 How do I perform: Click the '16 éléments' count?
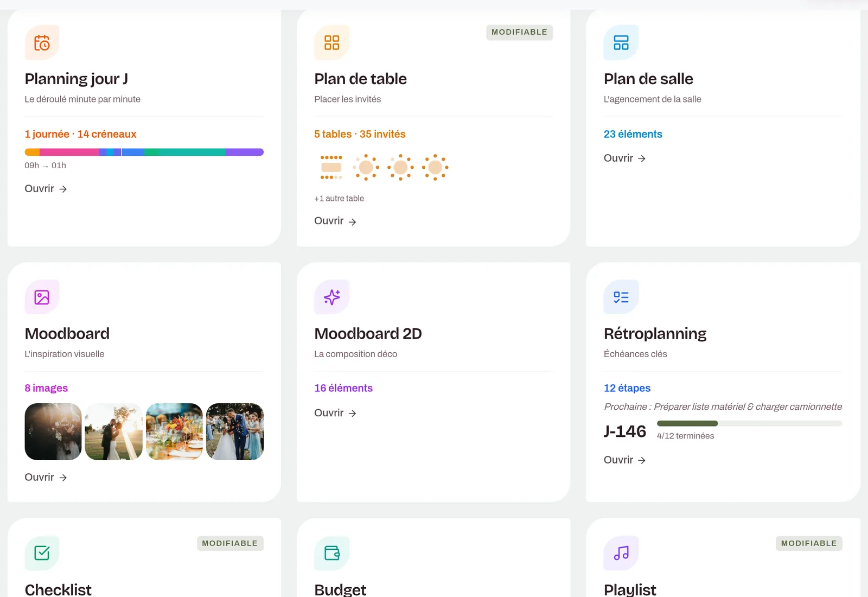tap(343, 388)
